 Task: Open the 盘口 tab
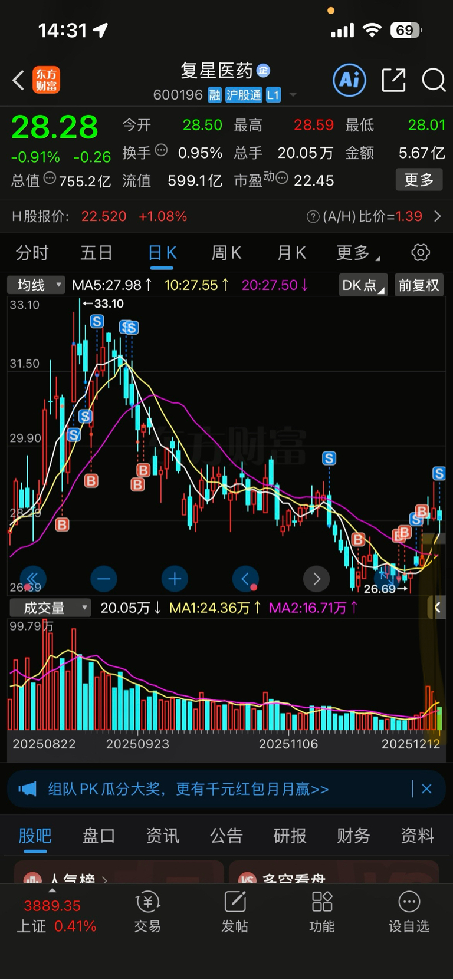99,836
